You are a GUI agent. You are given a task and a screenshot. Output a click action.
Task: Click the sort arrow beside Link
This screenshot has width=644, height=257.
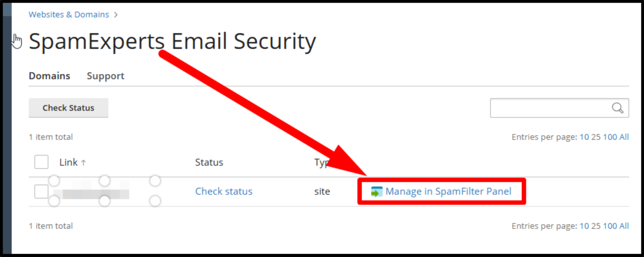click(x=83, y=163)
